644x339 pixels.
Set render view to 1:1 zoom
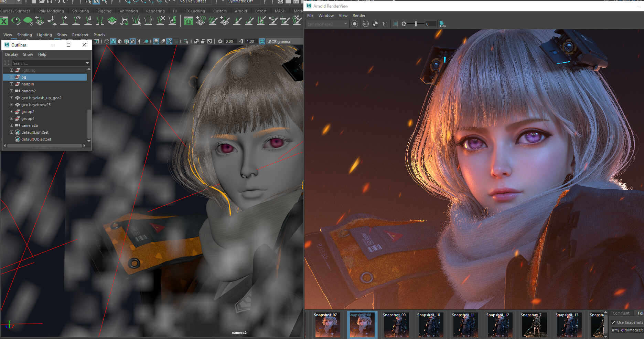pos(385,24)
